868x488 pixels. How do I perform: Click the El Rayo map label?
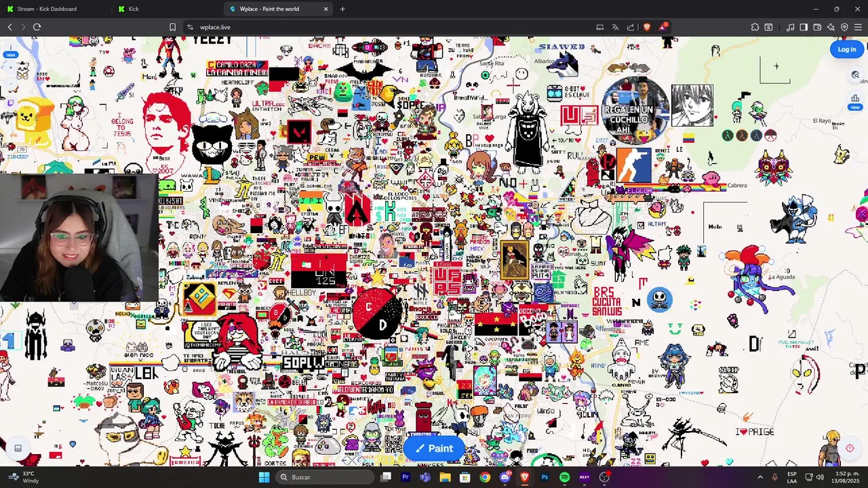click(x=822, y=121)
